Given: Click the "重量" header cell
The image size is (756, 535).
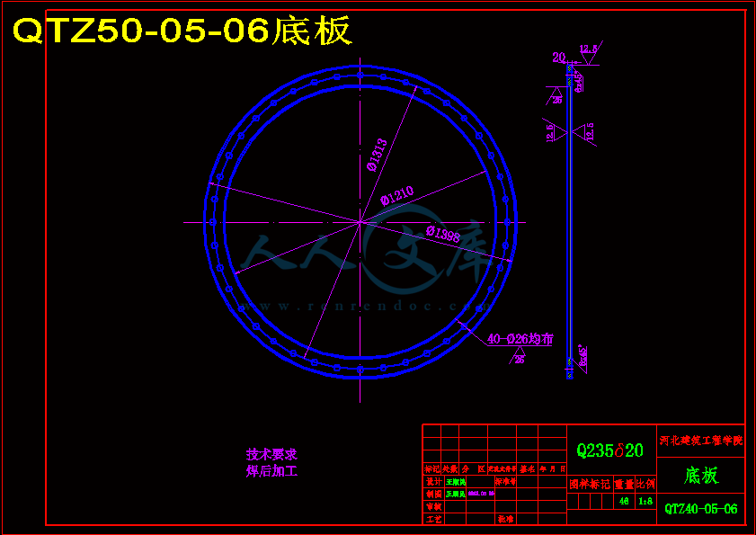Looking at the screenshot, I should pyautogui.click(x=624, y=485).
